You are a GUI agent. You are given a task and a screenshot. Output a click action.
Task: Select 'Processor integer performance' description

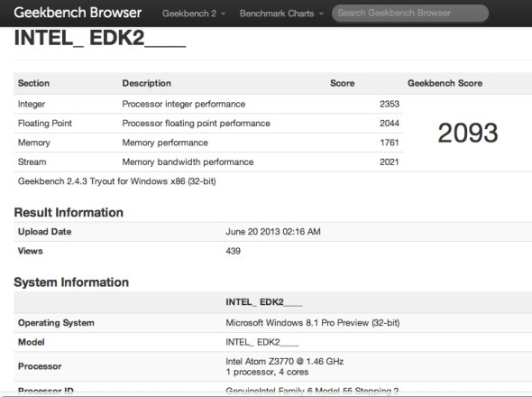point(184,104)
